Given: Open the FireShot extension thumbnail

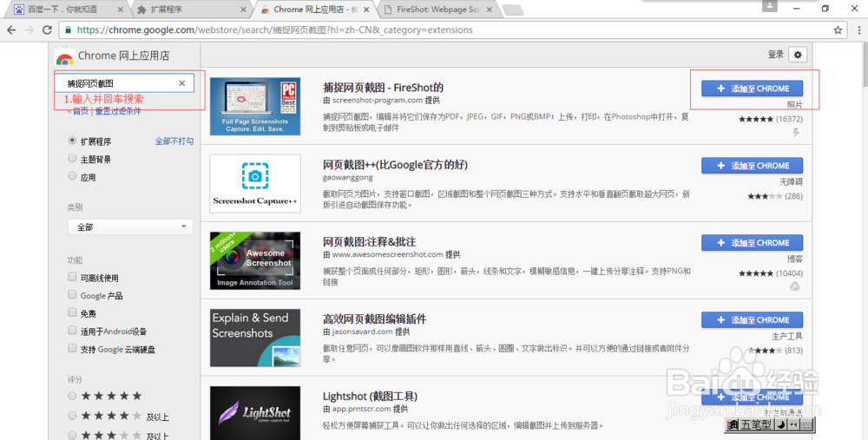Looking at the screenshot, I should pos(255,106).
